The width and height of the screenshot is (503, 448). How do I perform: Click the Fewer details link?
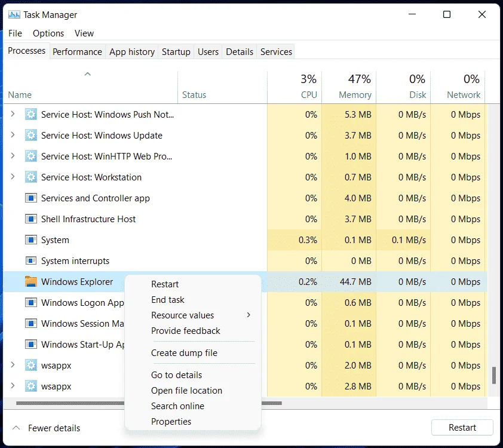tap(54, 428)
